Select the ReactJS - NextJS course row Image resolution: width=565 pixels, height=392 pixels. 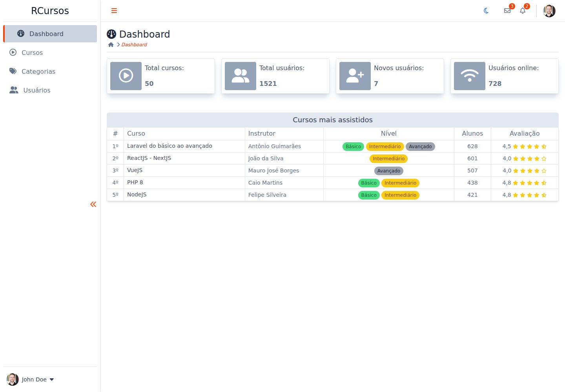coord(333,158)
